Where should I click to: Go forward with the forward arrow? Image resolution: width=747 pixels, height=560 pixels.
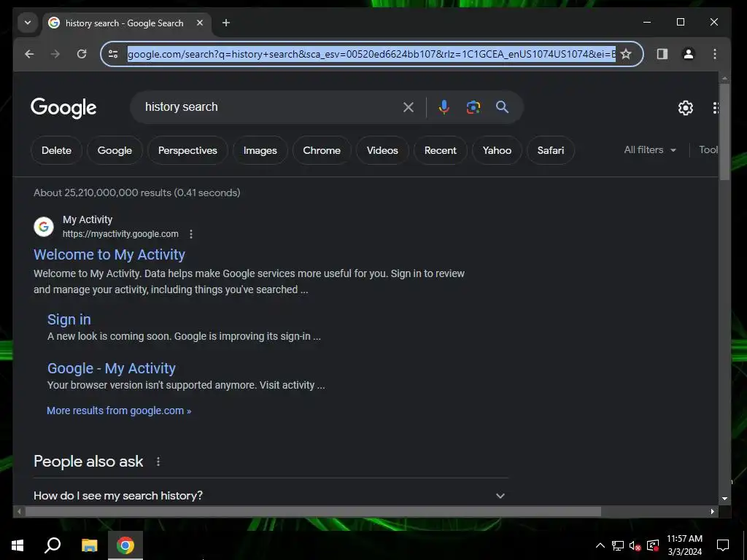55,54
